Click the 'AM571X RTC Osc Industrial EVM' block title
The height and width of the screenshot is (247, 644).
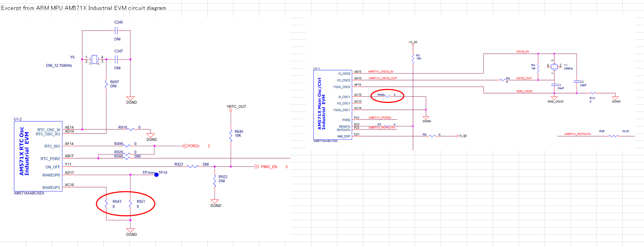tap(24, 151)
